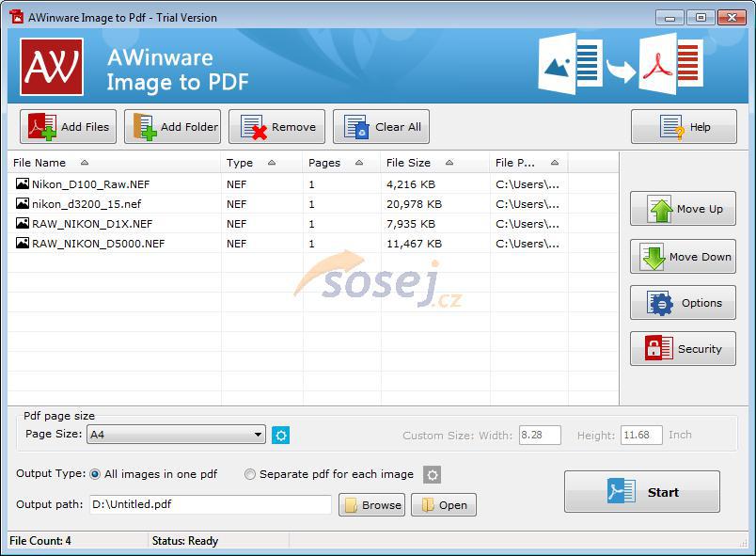The height and width of the screenshot is (556, 756).
Task: Click the File Count: 4 status text
Action: (x=40, y=541)
